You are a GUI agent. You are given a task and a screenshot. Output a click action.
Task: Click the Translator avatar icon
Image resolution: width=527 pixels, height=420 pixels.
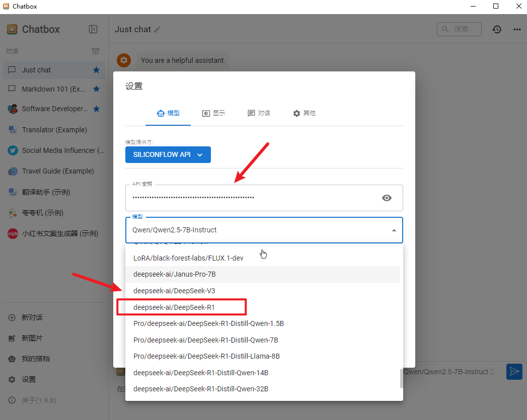(13, 130)
